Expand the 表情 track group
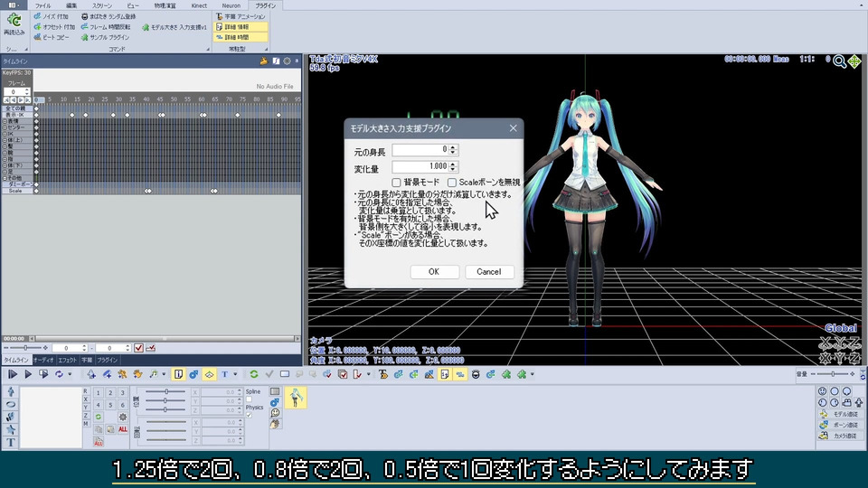Image resolution: width=868 pixels, height=488 pixels. (5, 121)
